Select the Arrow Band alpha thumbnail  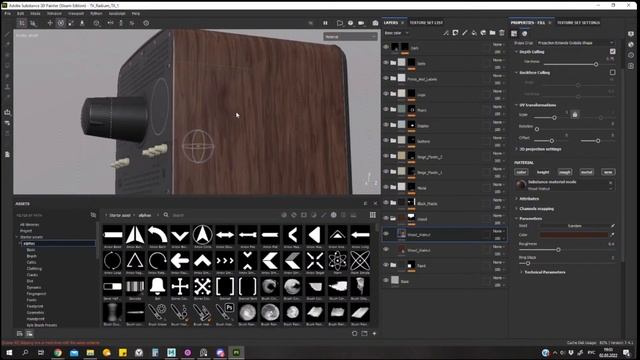113,235
